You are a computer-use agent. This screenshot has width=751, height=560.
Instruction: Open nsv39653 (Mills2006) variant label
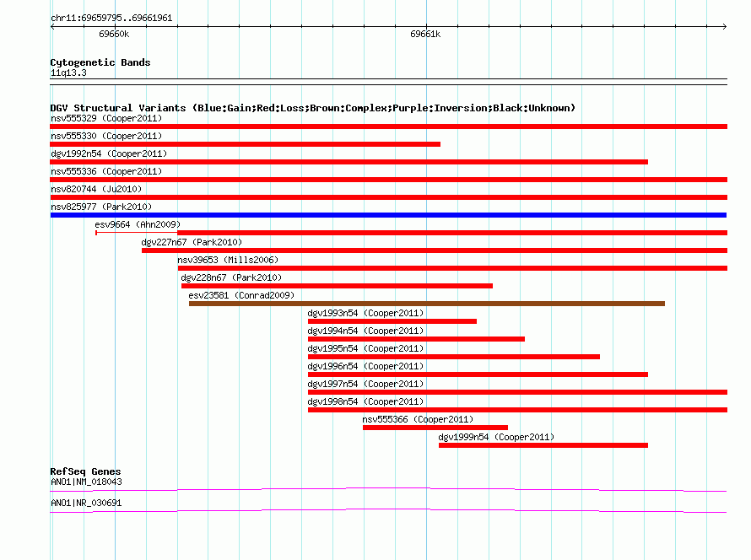pos(228,260)
